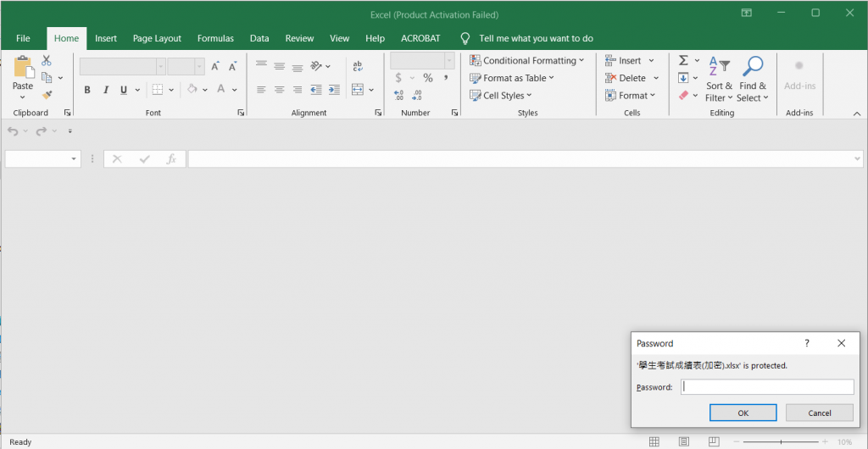868x449 pixels.
Task: Center text horizontally
Action: [x=279, y=90]
